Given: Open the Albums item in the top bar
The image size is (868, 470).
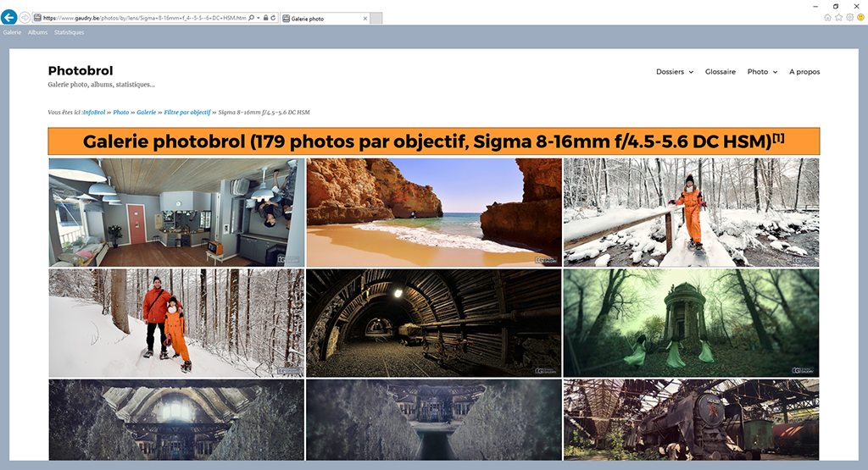Looking at the screenshot, I should coord(37,33).
